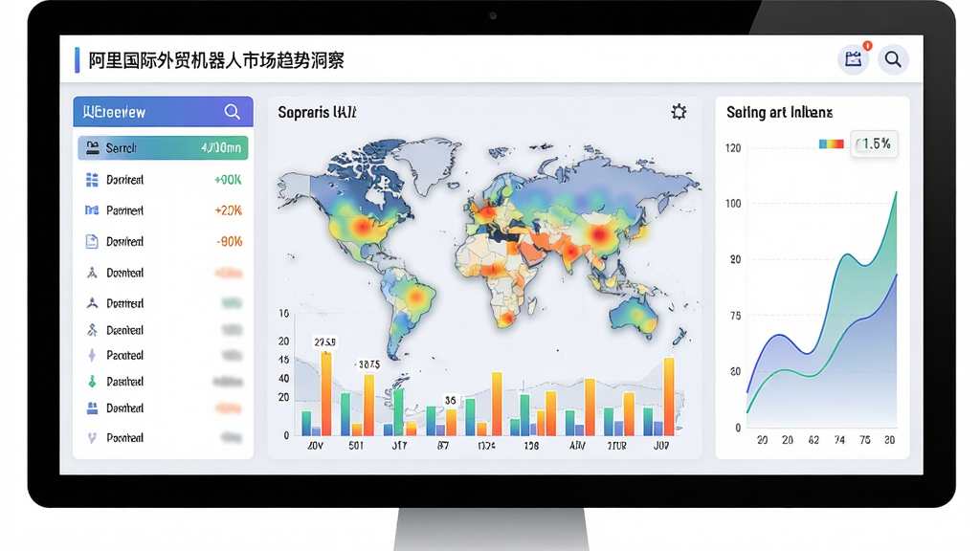Click the "501" label under the bar chart

click(356, 446)
